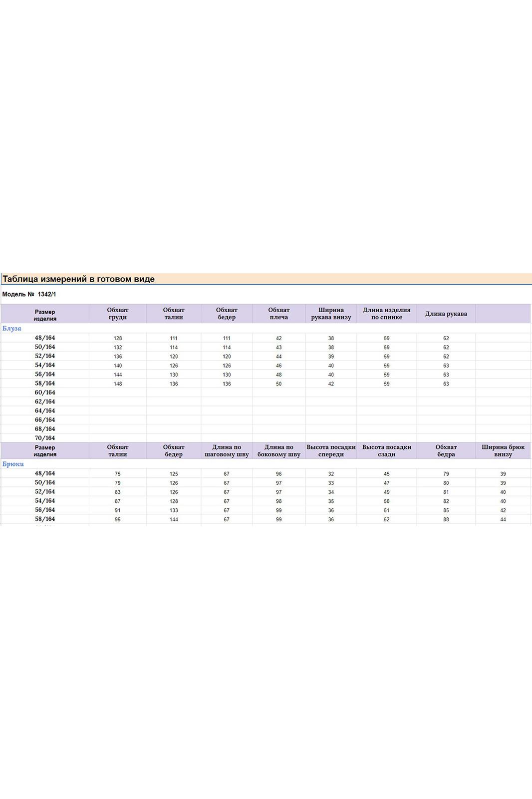532x799 pixels.
Task: Select the 'Длина изделия по спинке' header
Action: coord(387,314)
